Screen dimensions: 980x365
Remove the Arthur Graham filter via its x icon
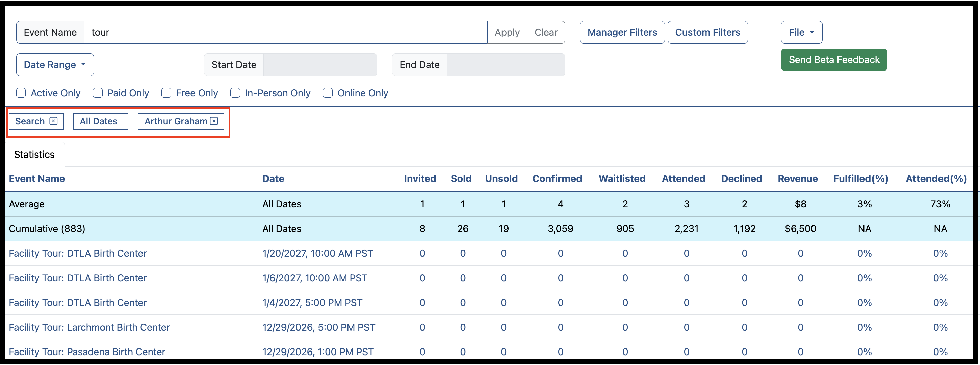click(214, 121)
